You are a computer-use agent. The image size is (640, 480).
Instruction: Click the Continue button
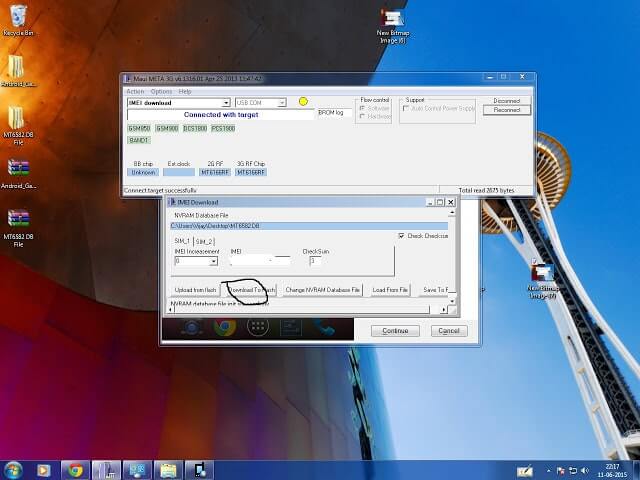(395, 331)
